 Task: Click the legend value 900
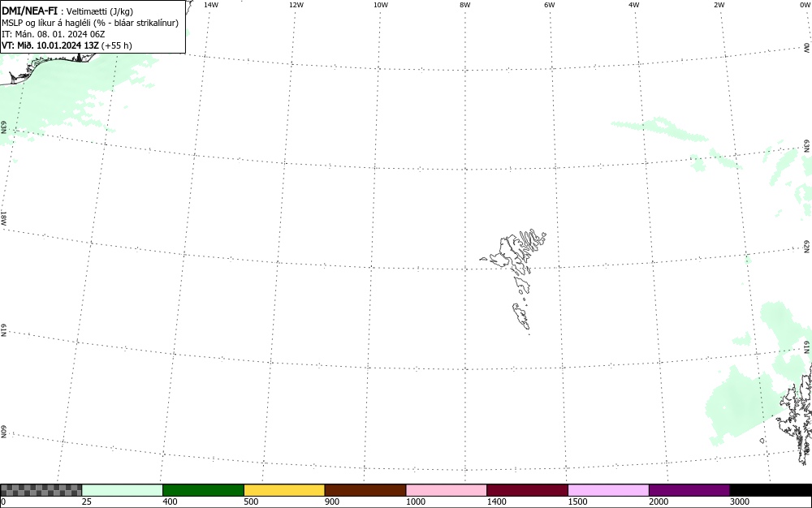[x=332, y=502]
